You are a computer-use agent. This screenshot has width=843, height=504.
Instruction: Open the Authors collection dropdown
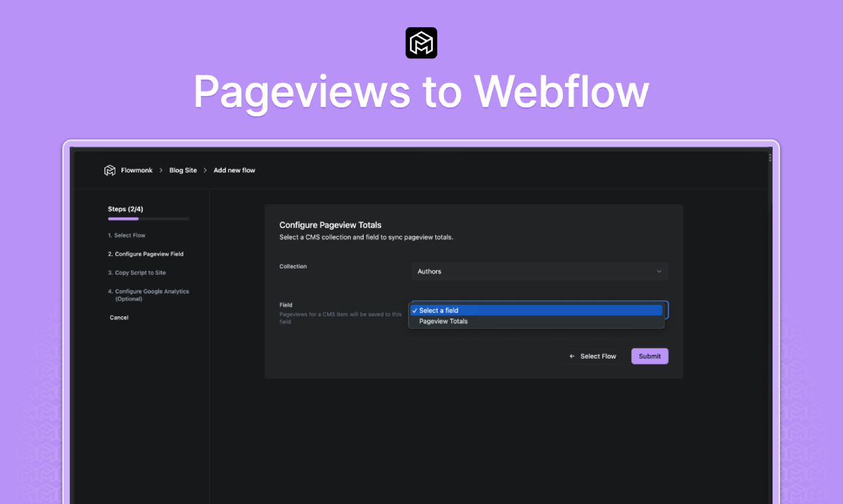540,271
